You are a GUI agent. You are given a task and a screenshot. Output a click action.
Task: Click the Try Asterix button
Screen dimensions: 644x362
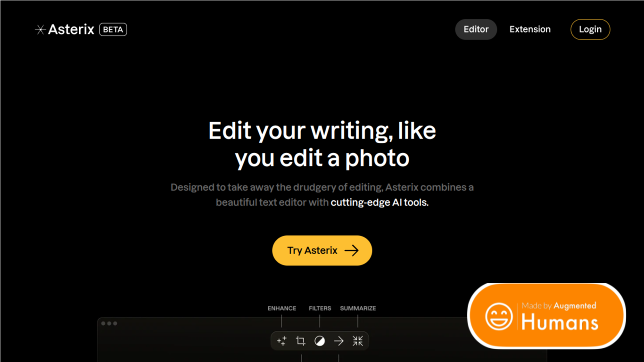322,250
